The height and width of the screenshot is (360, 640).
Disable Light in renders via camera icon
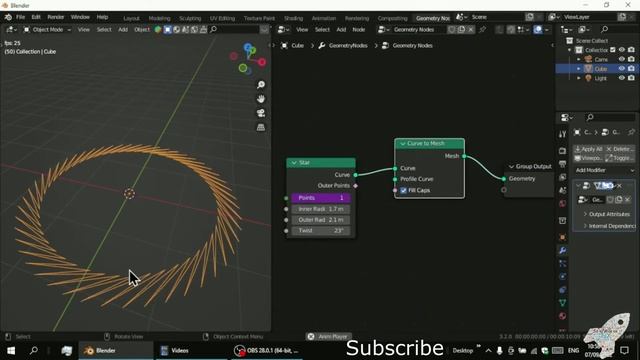coord(631,78)
